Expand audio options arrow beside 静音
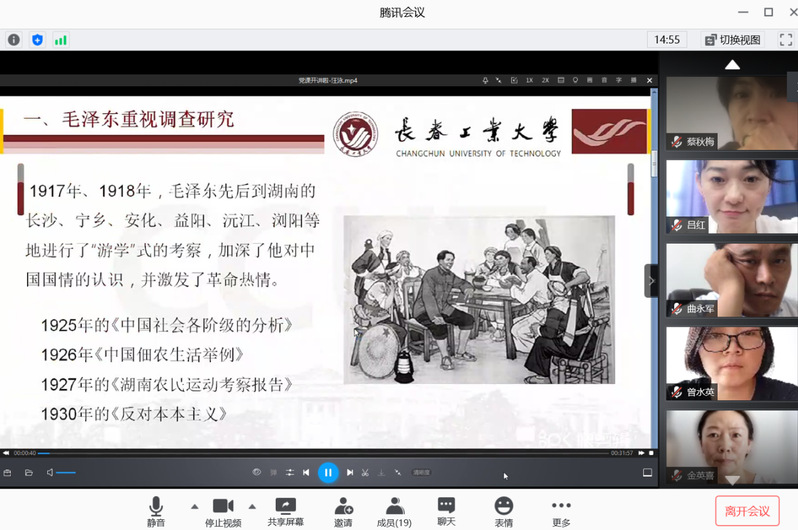 point(194,505)
